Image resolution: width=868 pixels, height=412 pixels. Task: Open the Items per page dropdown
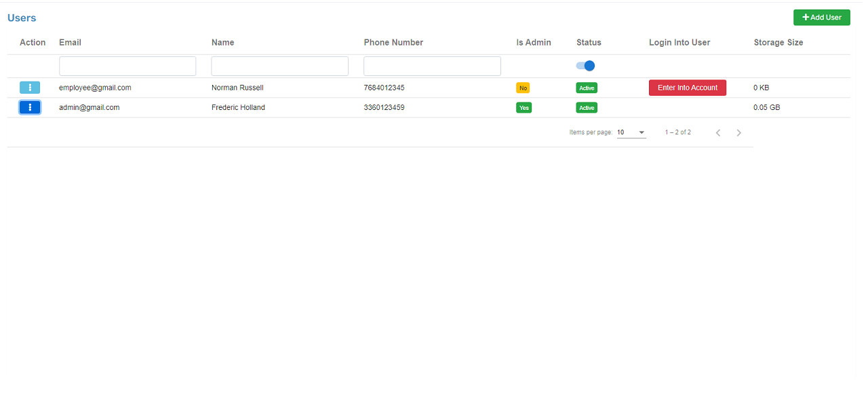pos(631,132)
